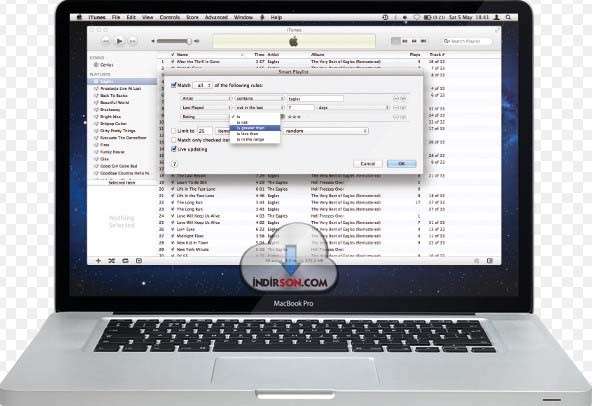
Task: Click the OK button in Smart Playlist
Action: click(x=402, y=164)
